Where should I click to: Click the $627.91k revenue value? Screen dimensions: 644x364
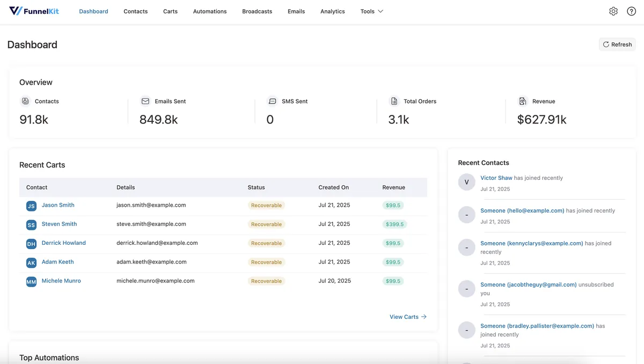542,120
